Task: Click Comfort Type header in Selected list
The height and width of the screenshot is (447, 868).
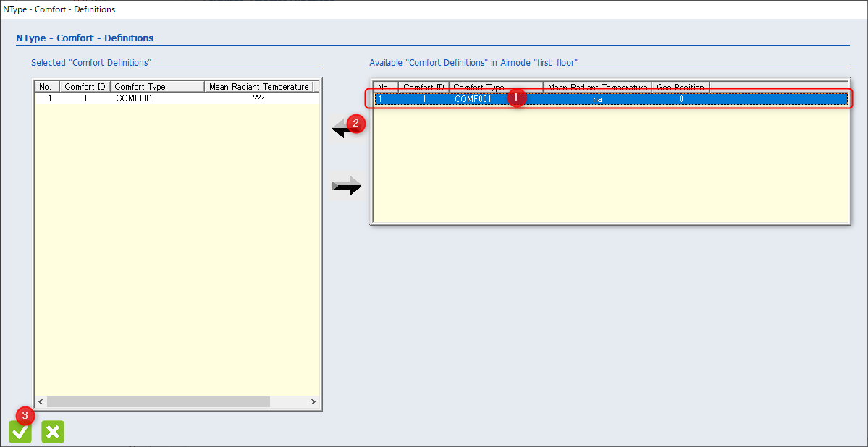Action: 158,86
